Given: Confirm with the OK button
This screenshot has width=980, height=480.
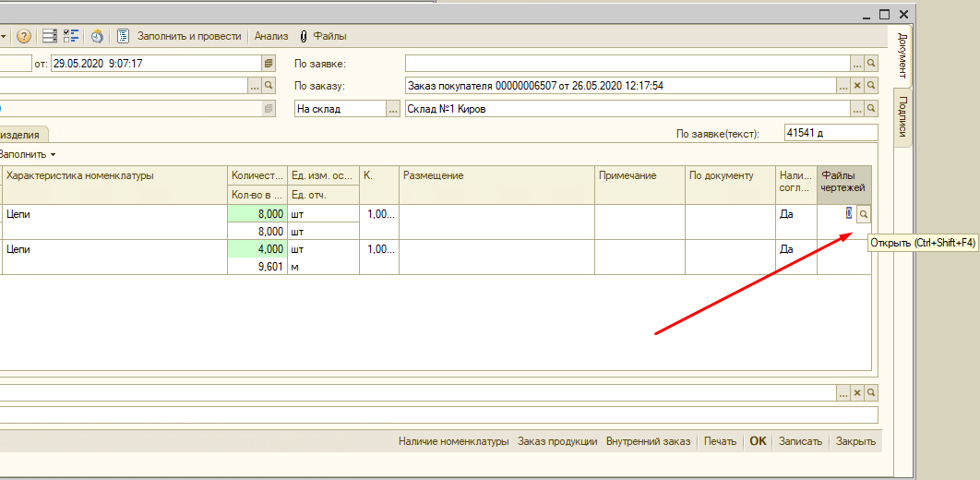Looking at the screenshot, I should [x=758, y=441].
